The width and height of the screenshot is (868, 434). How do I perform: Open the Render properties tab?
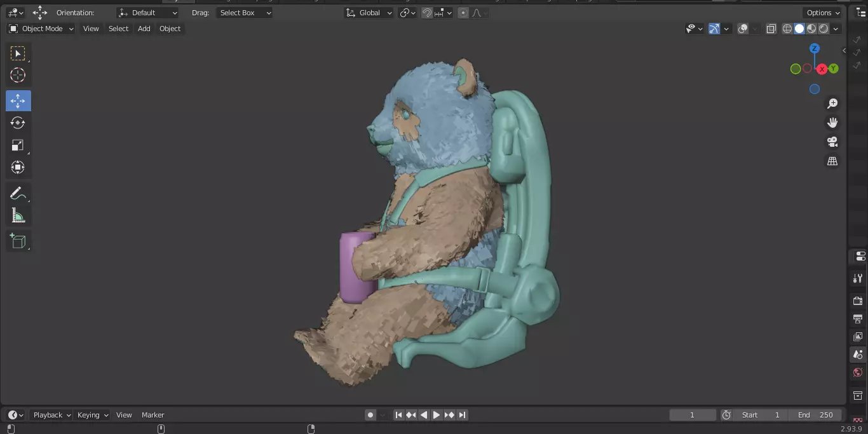point(858,301)
